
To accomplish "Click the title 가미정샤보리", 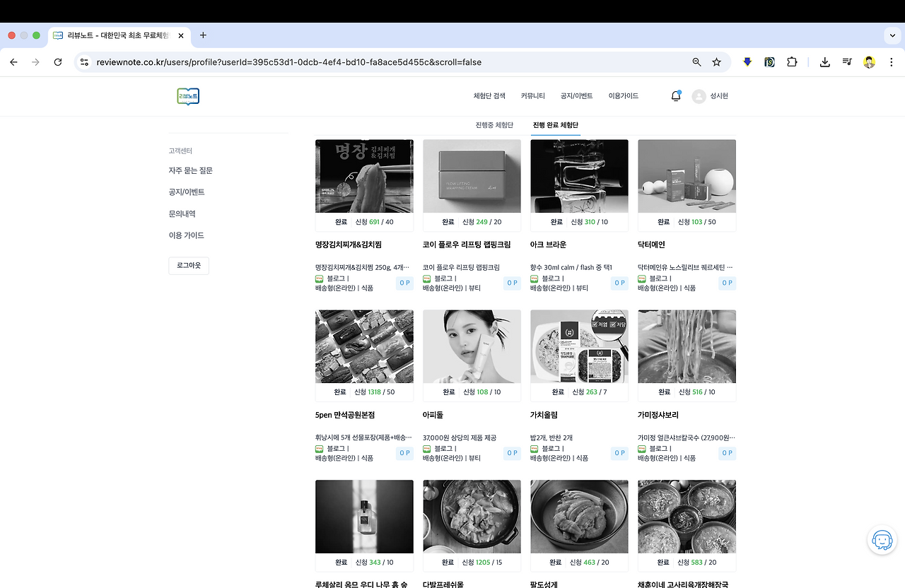I will pyautogui.click(x=658, y=415).
